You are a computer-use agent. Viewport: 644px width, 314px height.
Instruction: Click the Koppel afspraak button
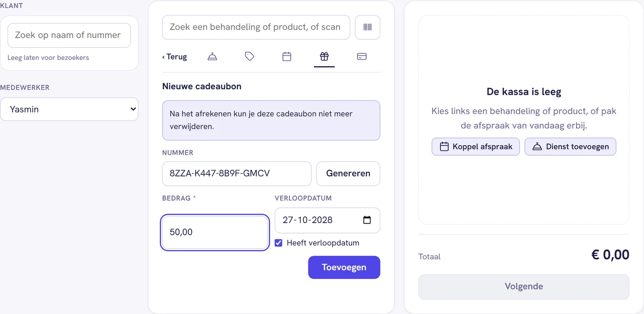pyautogui.click(x=476, y=147)
